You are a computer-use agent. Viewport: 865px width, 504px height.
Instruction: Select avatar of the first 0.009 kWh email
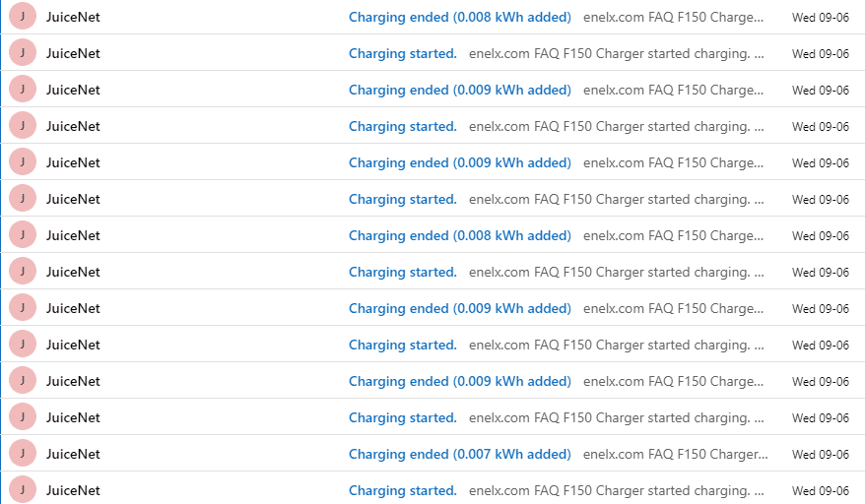point(23,90)
